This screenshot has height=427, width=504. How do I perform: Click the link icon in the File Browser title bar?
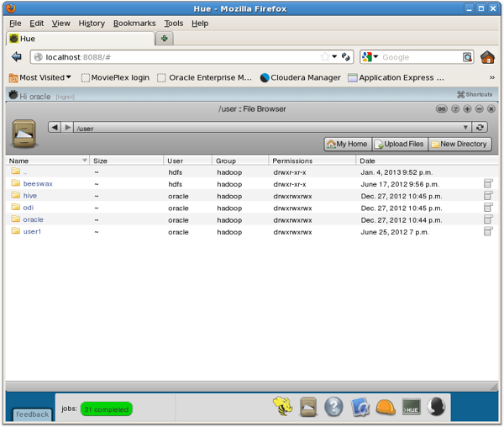[441, 109]
